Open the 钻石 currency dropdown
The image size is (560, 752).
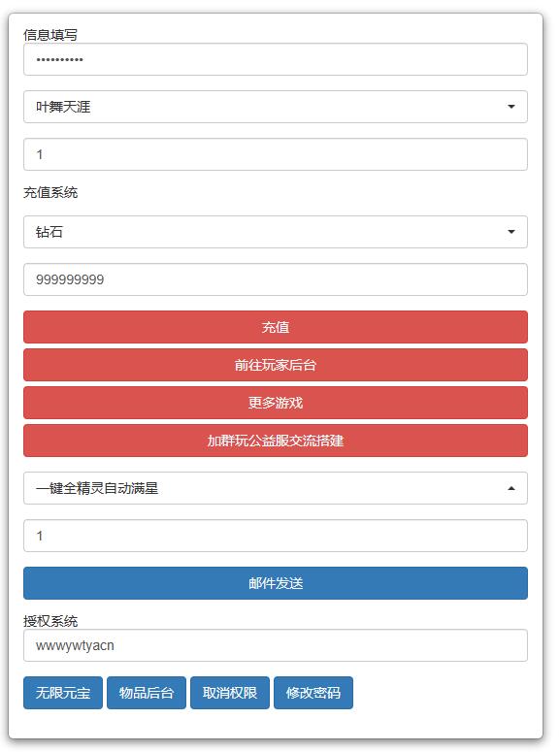pyautogui.click(x=276, y=232)
